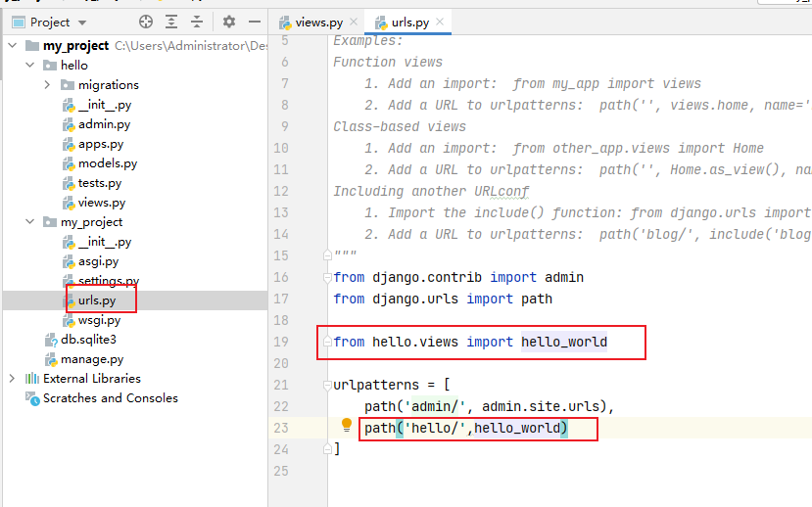This screenshot has width=812, height=507.
Task: Open Project panel settings gear
Action: coord(229,22)
